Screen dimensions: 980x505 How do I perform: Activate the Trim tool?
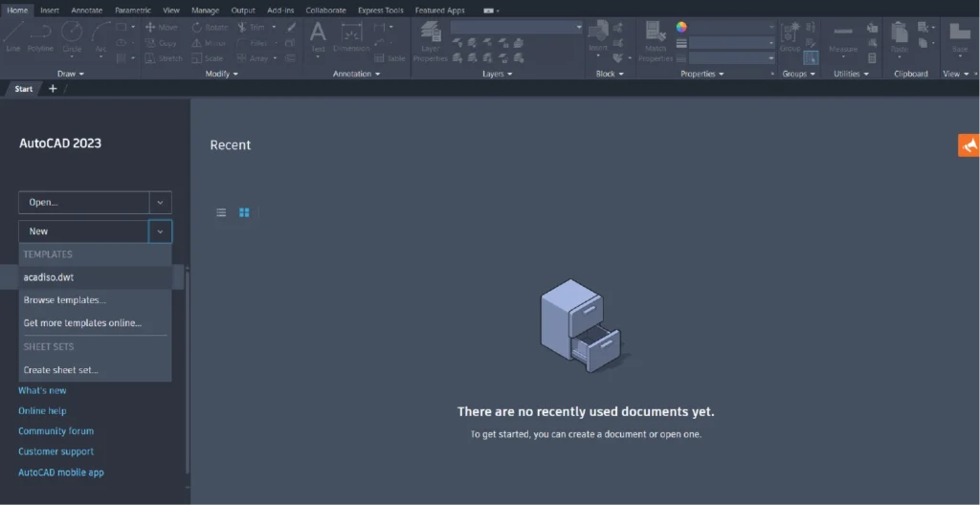point(252,28)
